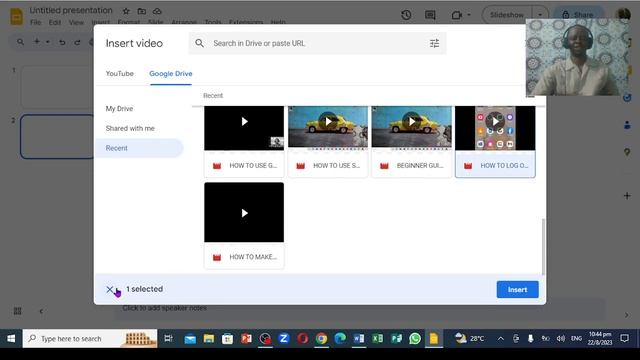Click the toolbar search menus icon
This screenshot has width=640, height=360.
[x=20, y=42]
